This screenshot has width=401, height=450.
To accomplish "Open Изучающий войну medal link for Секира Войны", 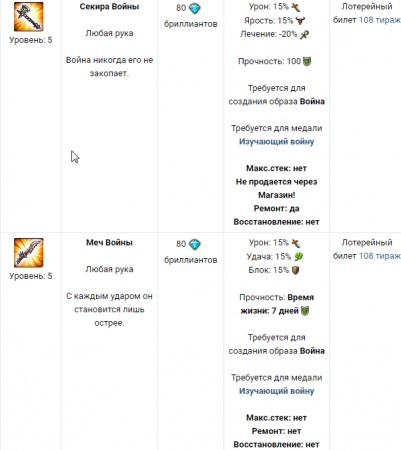I will pos(277,142).
